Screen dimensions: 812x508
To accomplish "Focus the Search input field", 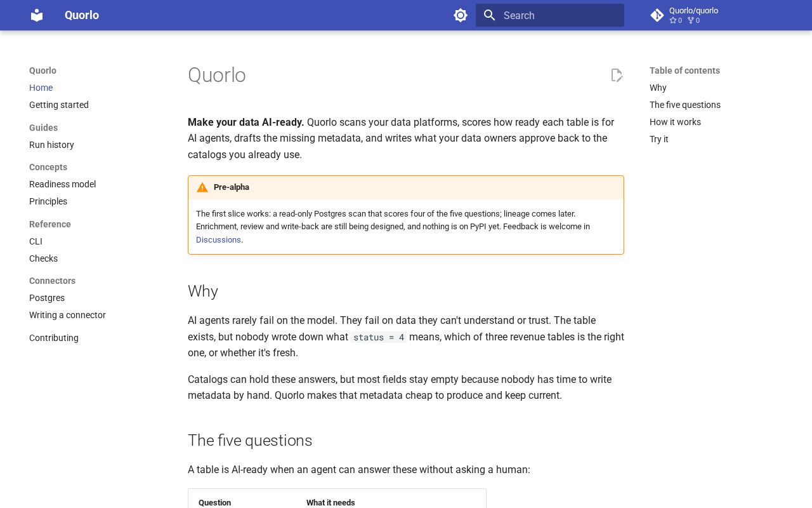I will (x=550, y=15).
